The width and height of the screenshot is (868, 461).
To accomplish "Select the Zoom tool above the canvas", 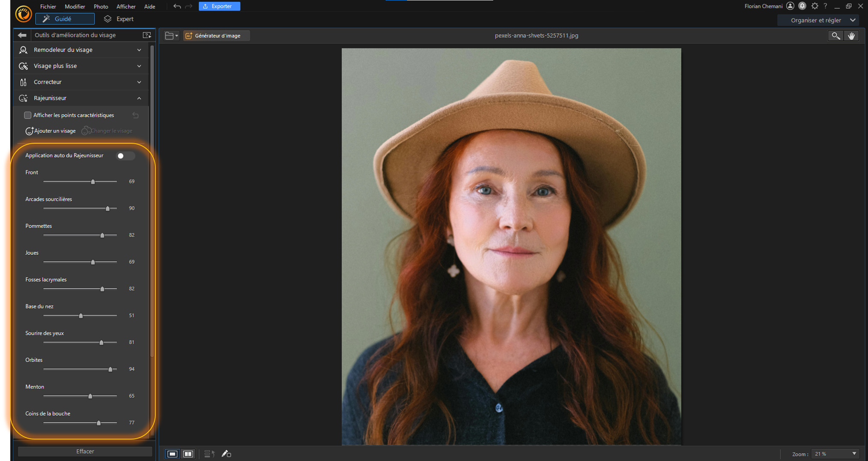I will [835, 36].
